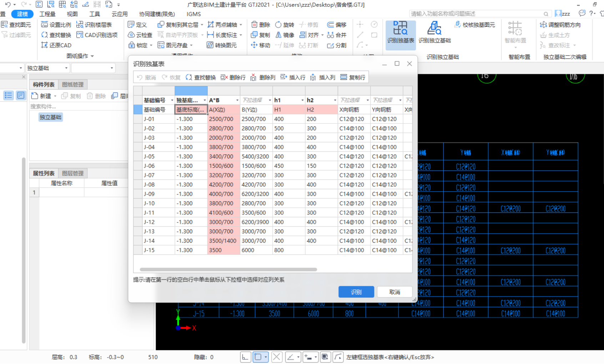Open the 视图 ribbon tab
The height and width of the screenshot is (364, 604).
(72, 14)
